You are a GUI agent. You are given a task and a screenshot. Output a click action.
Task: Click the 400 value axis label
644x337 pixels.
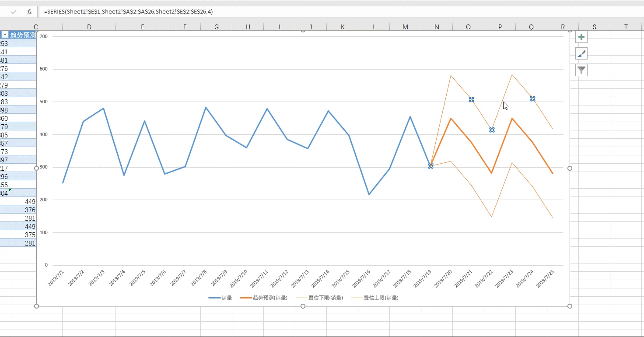tap(43, 134)
